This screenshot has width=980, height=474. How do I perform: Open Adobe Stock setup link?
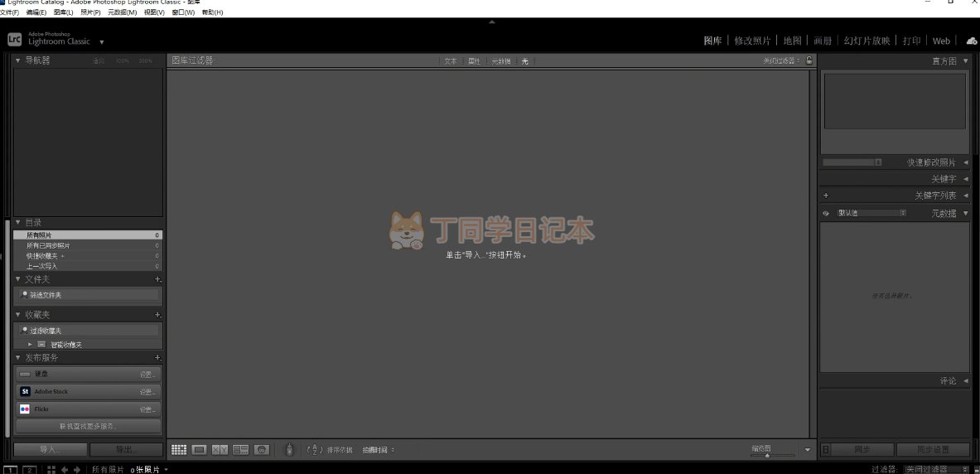coord(147,392)
